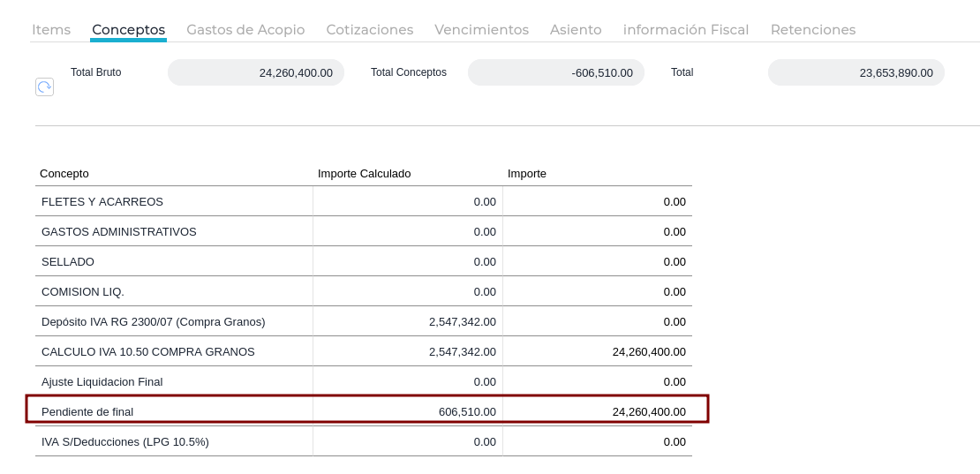
Task: Click Importe Calculado of CALCULO IVA row
Action: pyautogui.click(x=408, y=351)
